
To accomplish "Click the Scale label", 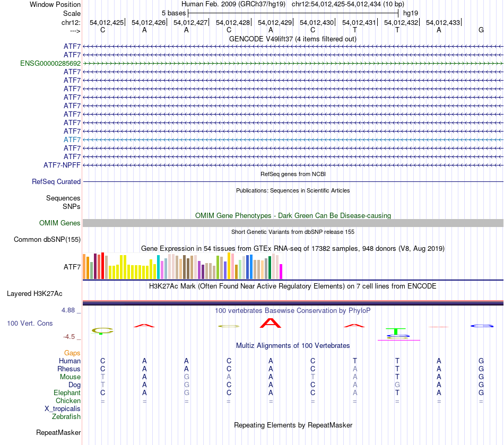I will point(72,13).
